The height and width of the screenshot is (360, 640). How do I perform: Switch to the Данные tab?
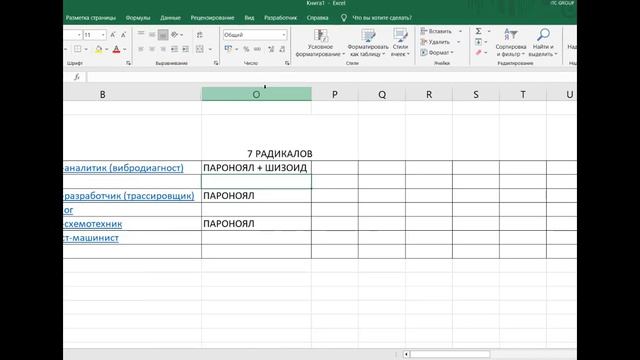tap(170, 18)
